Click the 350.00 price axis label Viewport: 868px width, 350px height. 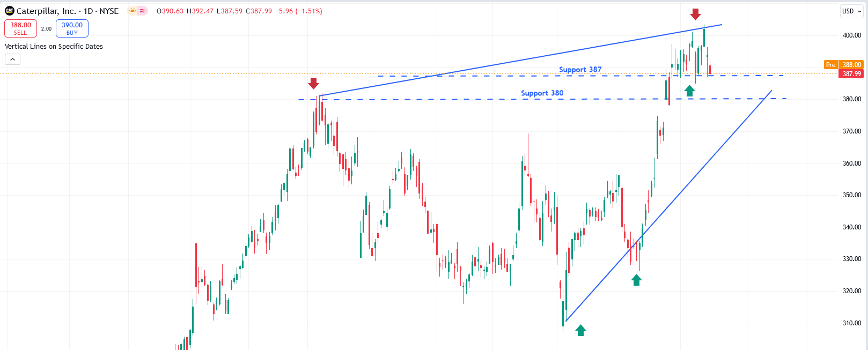(852, 195)
